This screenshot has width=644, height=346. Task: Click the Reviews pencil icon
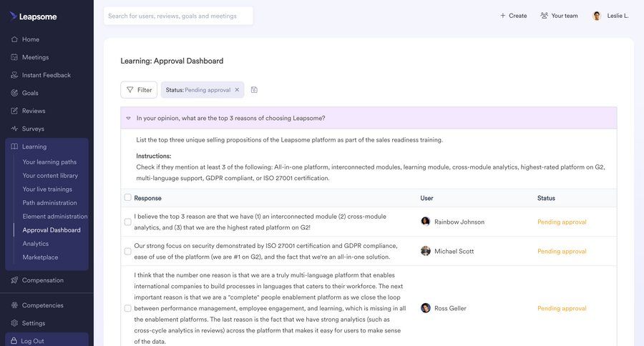tap(14, 111)
